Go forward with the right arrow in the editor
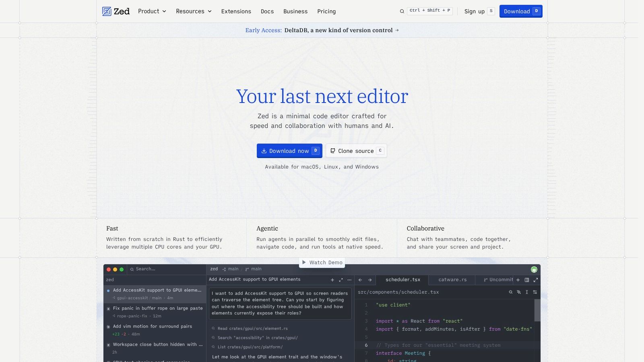Image resolution: width=644 pixels, height=362 pixels. (x=370, y=280)
